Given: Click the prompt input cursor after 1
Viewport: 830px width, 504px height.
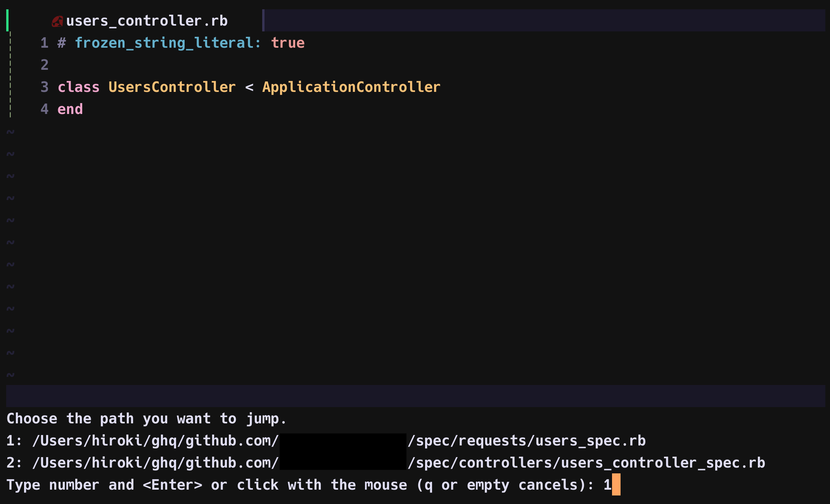Looking at the screenshot, I should coord(616,485).
